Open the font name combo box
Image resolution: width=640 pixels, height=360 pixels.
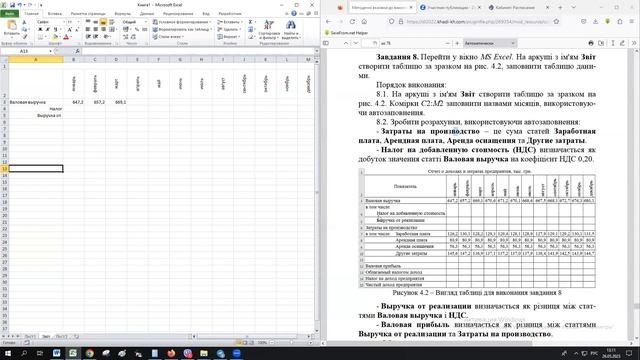click(x=50, y=22)
